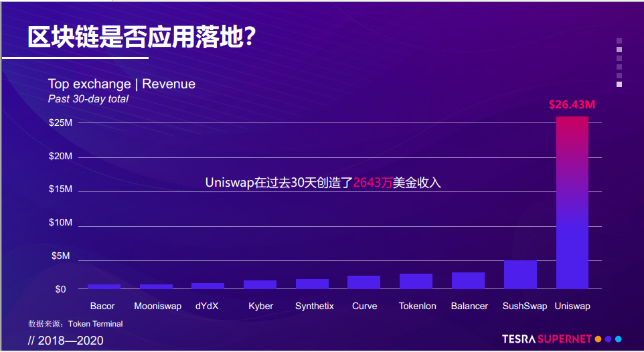Click the orange dot beside TESRA SUPERNET
The height and width of the screenshot is (352, 644).
598,339
